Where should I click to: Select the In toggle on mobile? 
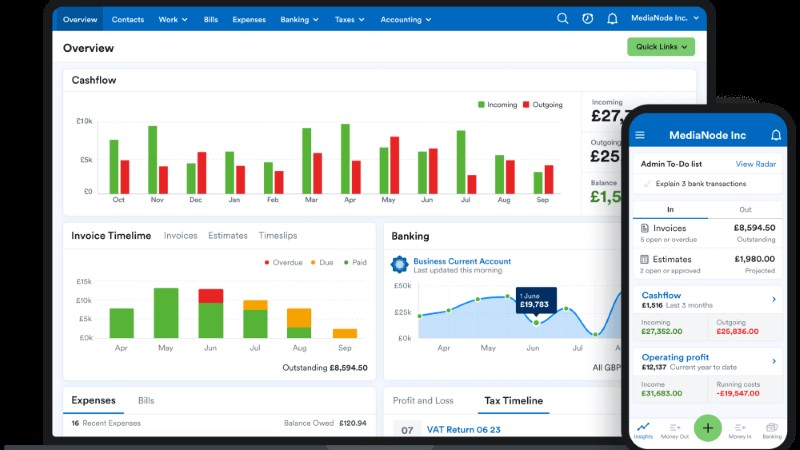[x=670, y=209]
